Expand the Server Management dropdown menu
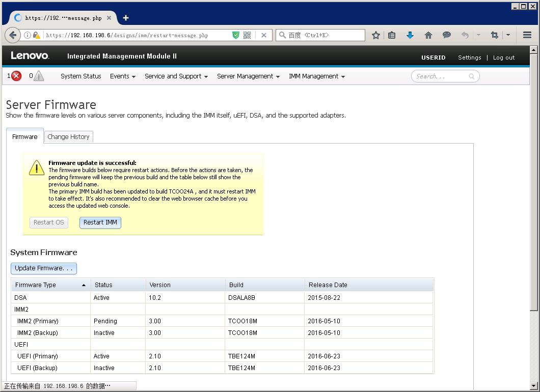The image size is (540, 392). [248, 76]
